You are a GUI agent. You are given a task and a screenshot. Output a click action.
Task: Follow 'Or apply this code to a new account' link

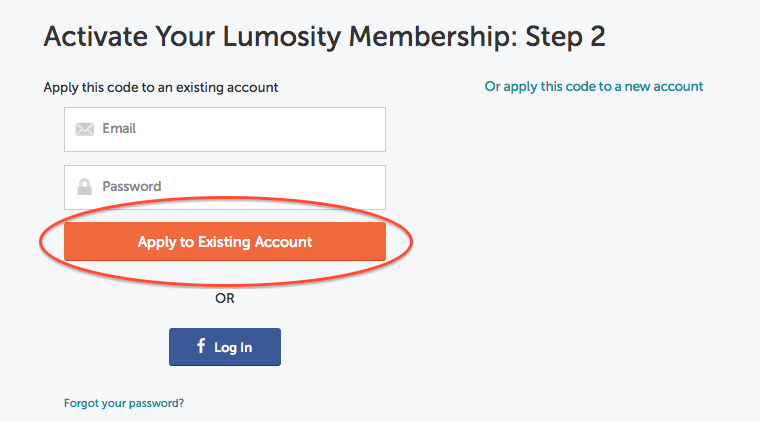pyautogui.click(x=594, y=86)
